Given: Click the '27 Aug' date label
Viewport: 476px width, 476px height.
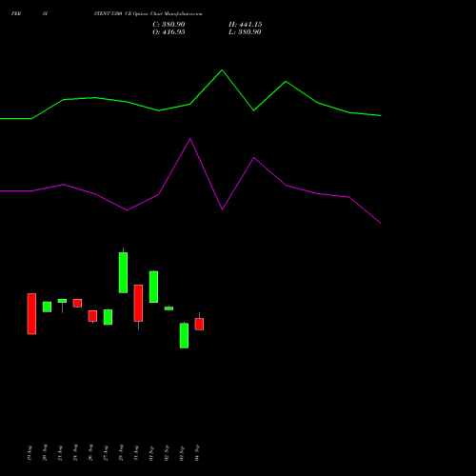Looking at the screenshot, I should click(106, 453).
